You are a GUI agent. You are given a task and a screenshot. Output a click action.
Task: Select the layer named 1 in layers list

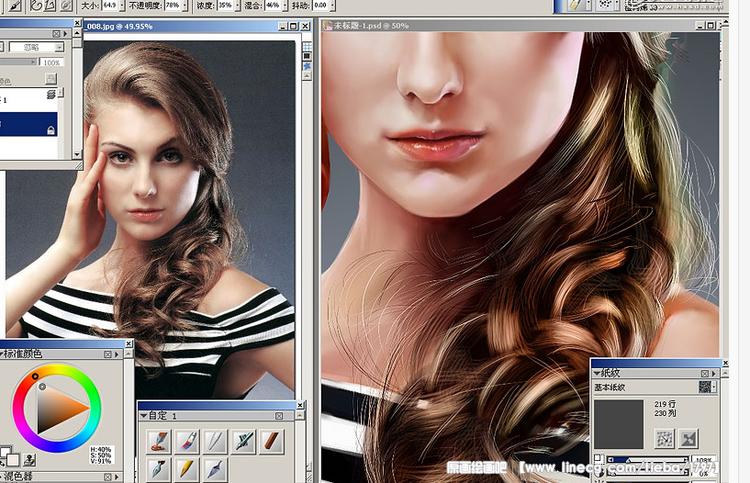29,100
